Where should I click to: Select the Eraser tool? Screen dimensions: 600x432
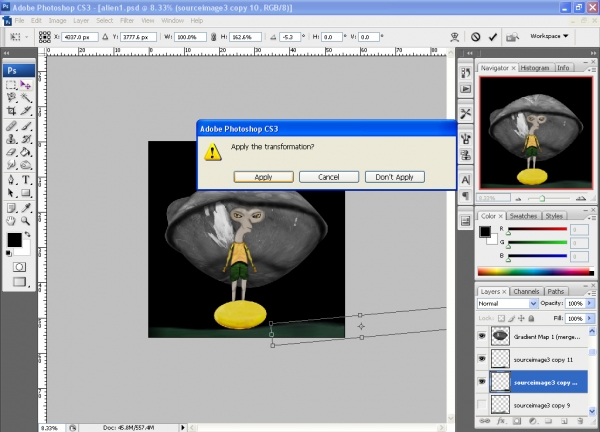[11, 152]
